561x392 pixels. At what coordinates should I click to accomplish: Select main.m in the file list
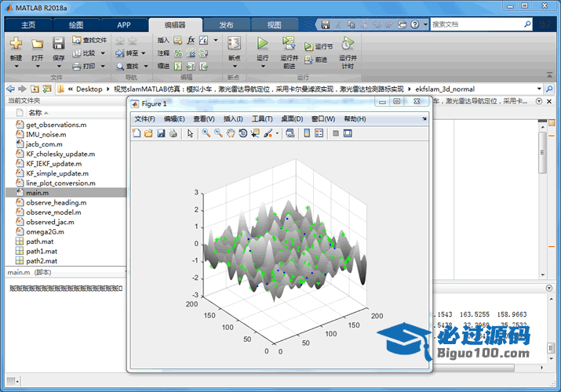66,193
